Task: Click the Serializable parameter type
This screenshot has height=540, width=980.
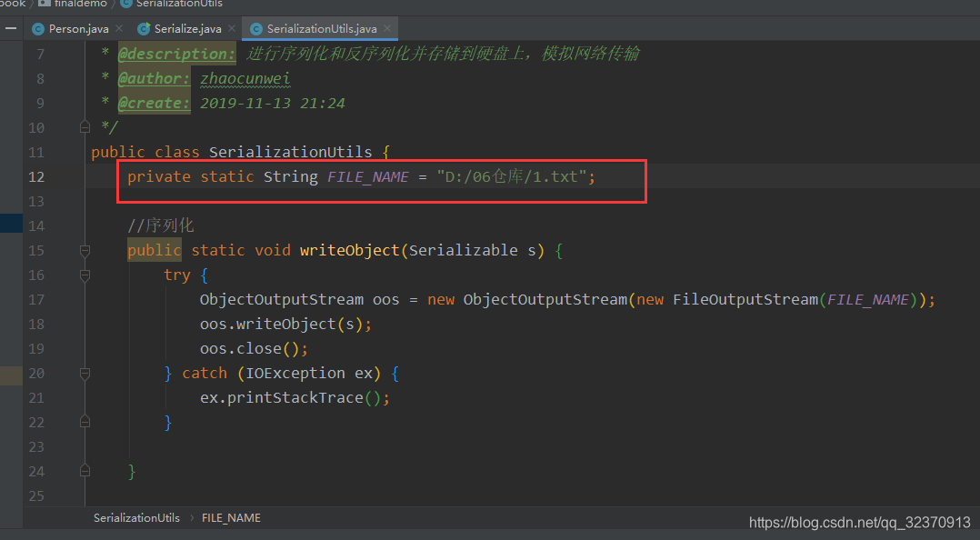Action: click(463, 251)
